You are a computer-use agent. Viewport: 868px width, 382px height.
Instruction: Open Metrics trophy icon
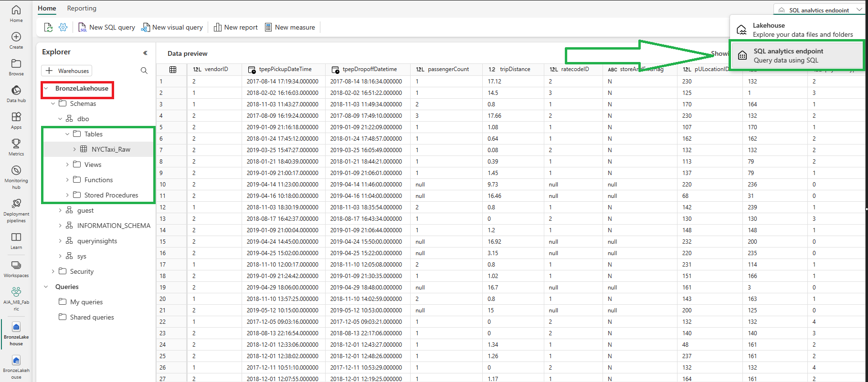click(x=16, y=143)
